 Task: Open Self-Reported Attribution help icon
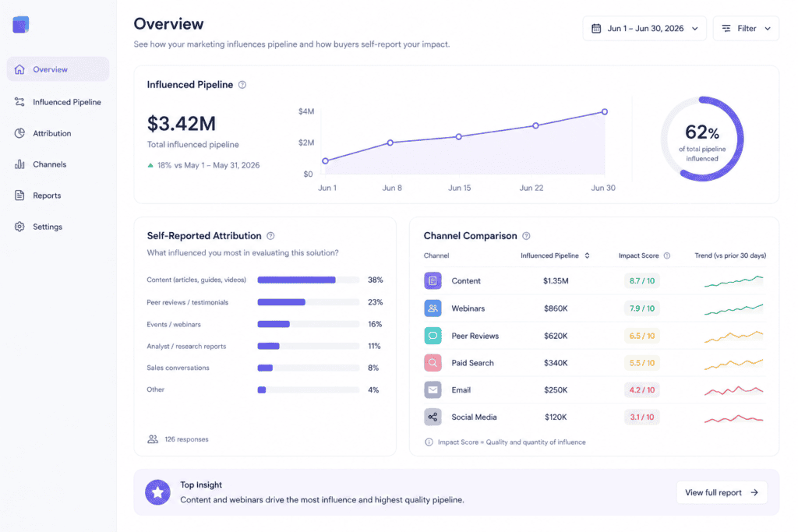coord(270,236)
